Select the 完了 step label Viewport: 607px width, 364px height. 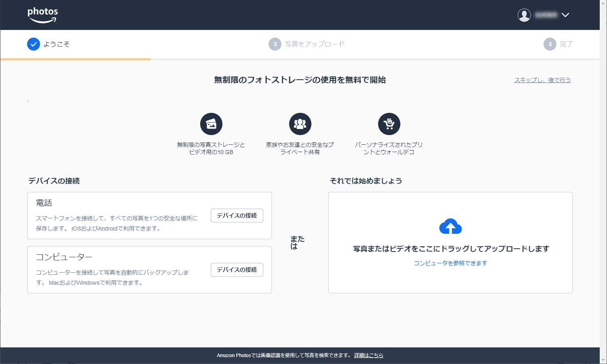[566, 44]
